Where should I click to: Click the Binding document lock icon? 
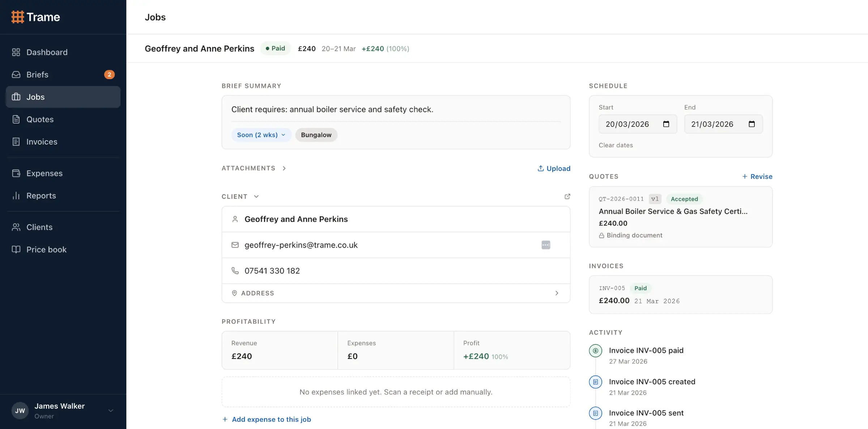pos(601,236)
